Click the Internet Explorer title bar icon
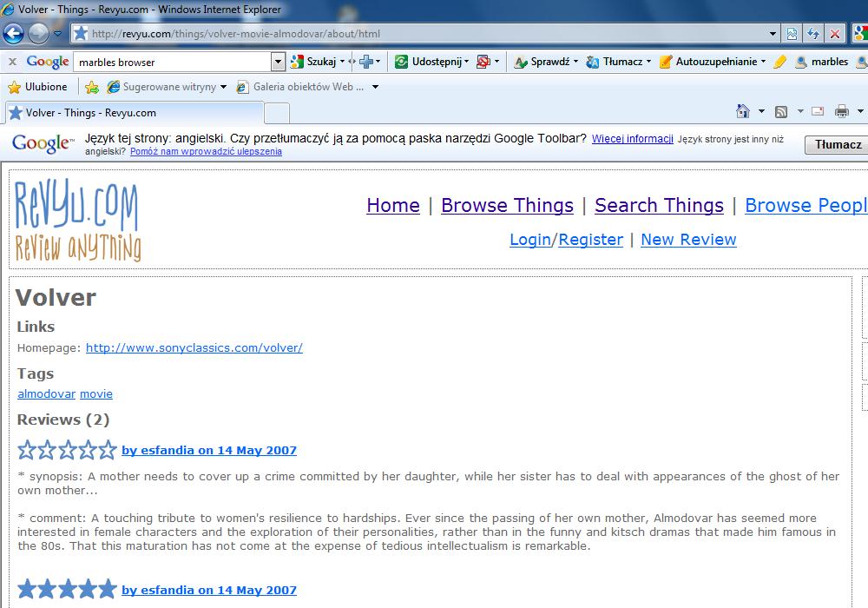Image resolution: width=868 pixels, height=608 pixels. pyautogui.click(x=8, y=9)
